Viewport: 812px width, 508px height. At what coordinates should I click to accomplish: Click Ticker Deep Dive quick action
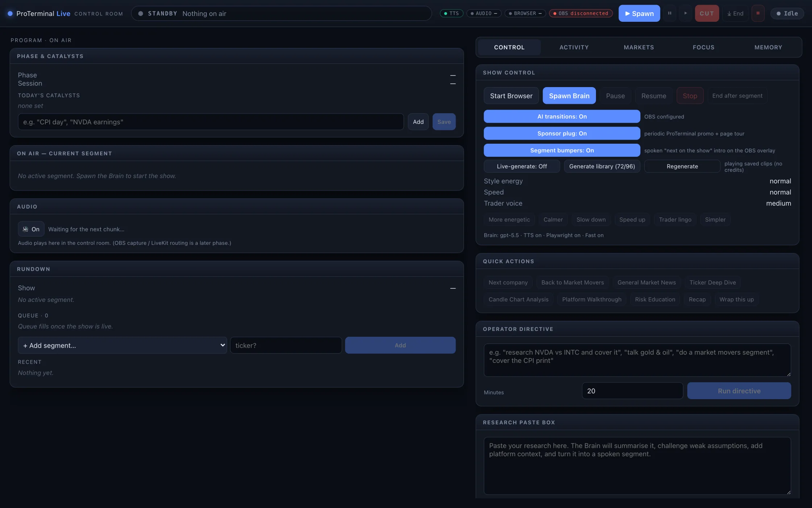click(712, 282)
